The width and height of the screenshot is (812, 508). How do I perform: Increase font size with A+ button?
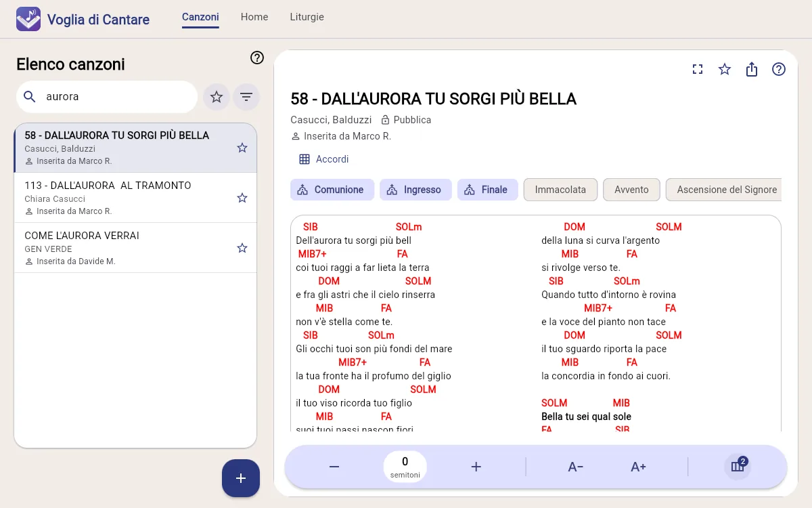(638, 467)
